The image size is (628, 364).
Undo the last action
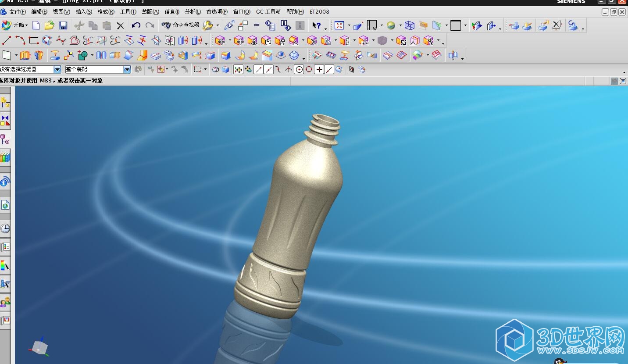coord(136,25)
